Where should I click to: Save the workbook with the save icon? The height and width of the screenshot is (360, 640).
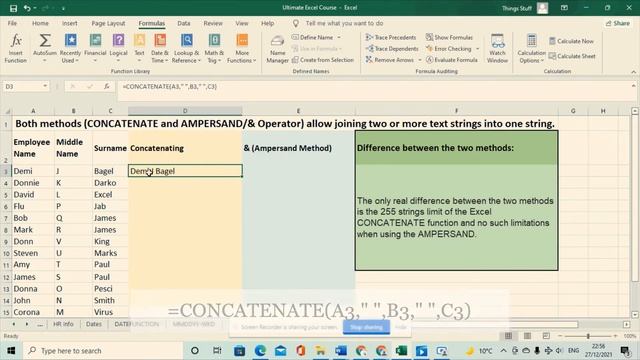13,8
